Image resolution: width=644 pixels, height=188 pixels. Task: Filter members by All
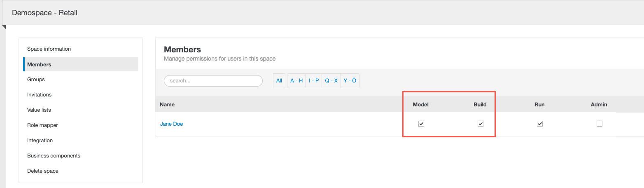pyautogui.click(x=279, y=81)
